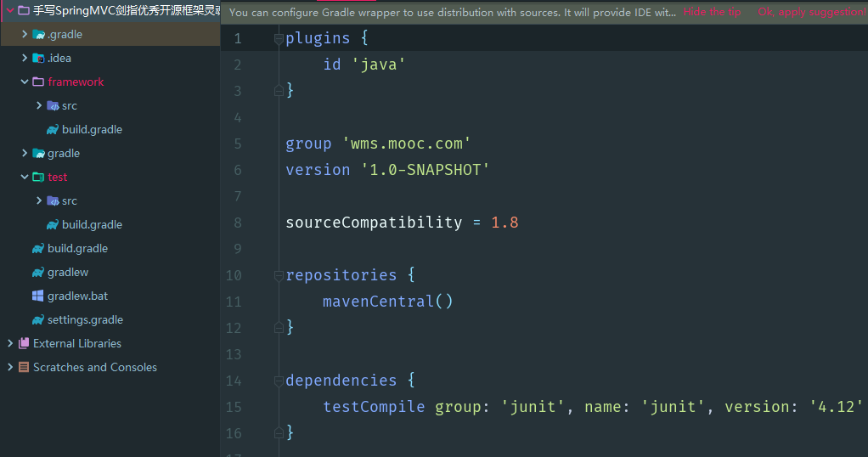
Task: Click line number 13 in gutter
Action: [x=234, y=354]
